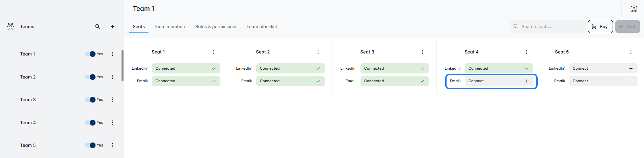Image resolution: width=644 pixels, height=158 pixels.
Task: Open Seat 5 three-dot options menu
Action: point(630,52)
